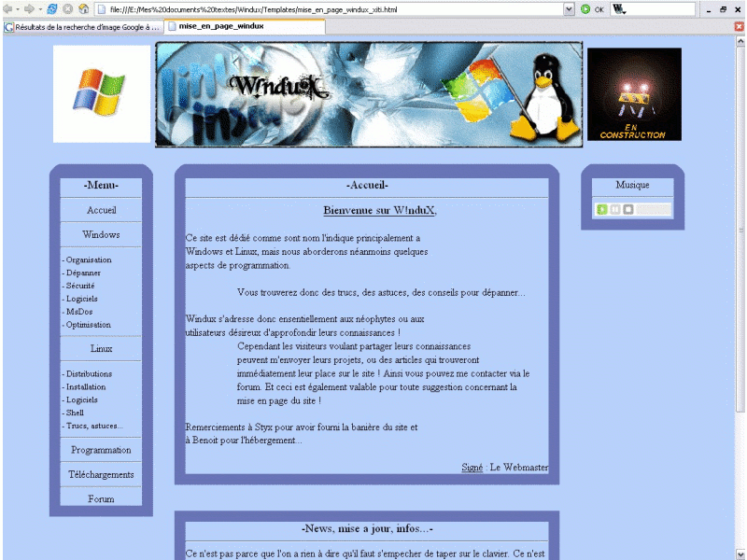The width and height of the screenshot is (747, 560).
Task: Open the Téléchargements menu link
Action: (x=101, y=475)
